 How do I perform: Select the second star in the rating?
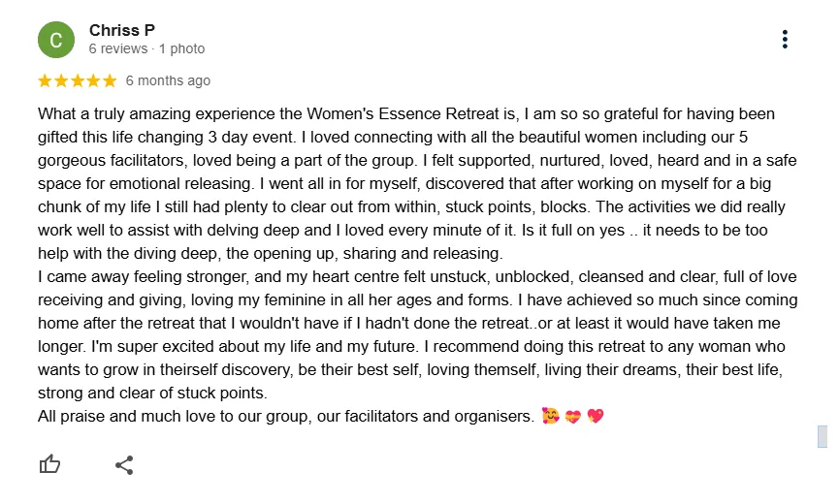click(61, 80)
